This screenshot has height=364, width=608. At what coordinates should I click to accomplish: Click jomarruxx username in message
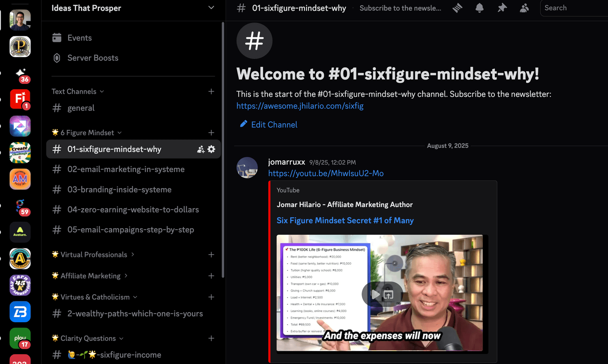pyautogui.click(x=287, y=162)
